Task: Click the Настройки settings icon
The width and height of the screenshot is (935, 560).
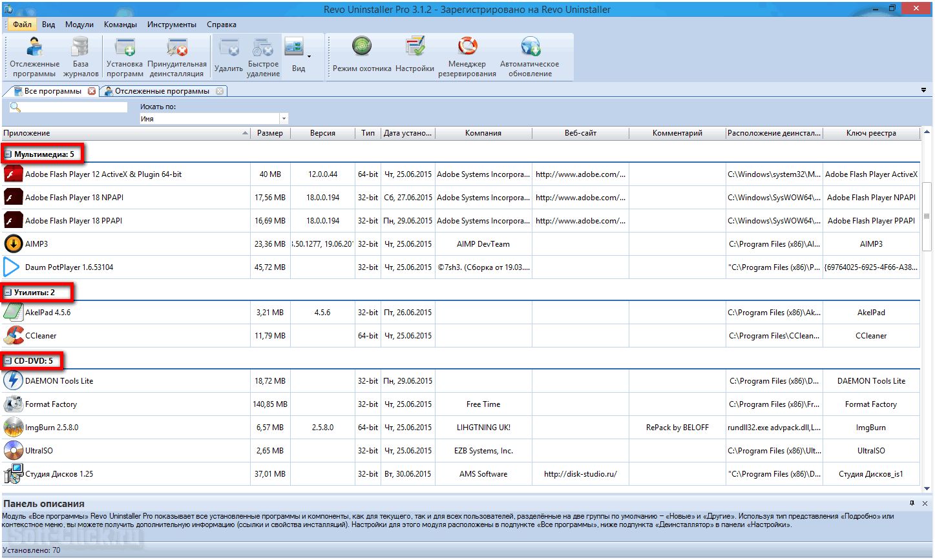Action: (x=415, y=55)
